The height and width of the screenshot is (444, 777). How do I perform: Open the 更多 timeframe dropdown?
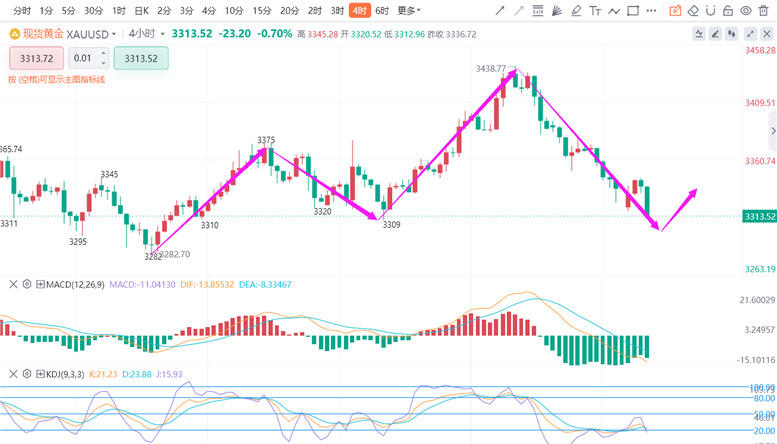pyautogui.click(x=408, y=11)
